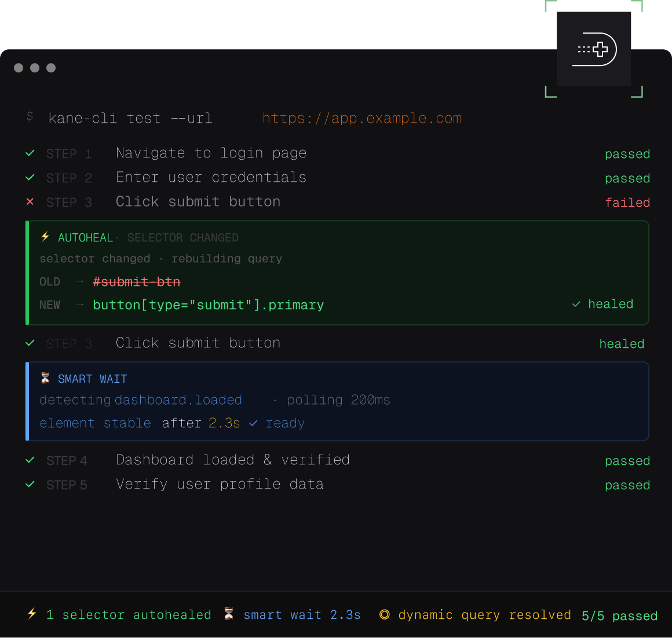Viewport: 672px width, 638px height.
Task: Click the strikethrough old selector #submit-btn
Action: point(137,281)
